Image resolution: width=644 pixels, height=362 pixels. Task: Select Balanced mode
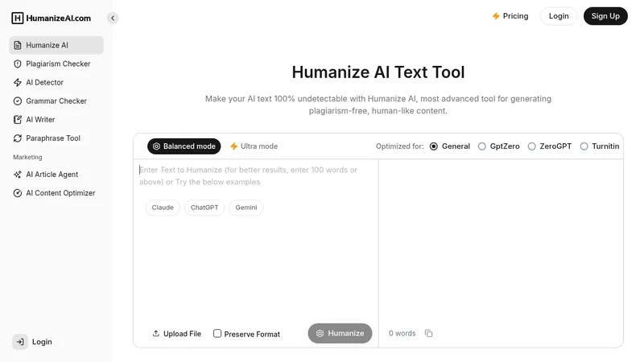[184, 146]
